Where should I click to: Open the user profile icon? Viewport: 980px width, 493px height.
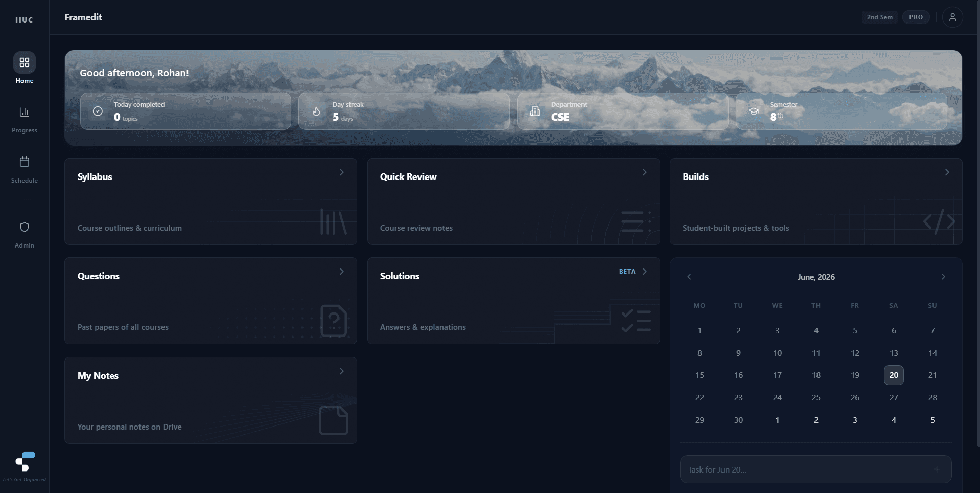(x=952, y=17)
